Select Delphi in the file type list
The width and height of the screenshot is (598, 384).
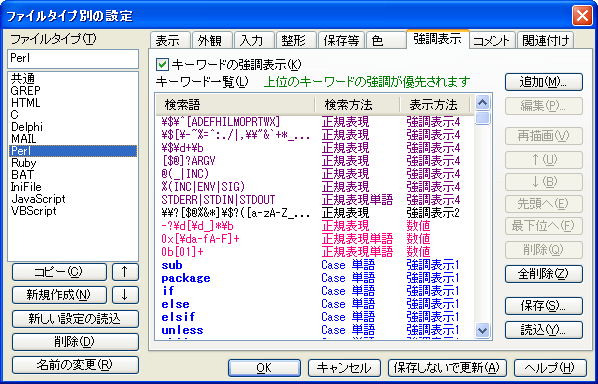[72, 127]
